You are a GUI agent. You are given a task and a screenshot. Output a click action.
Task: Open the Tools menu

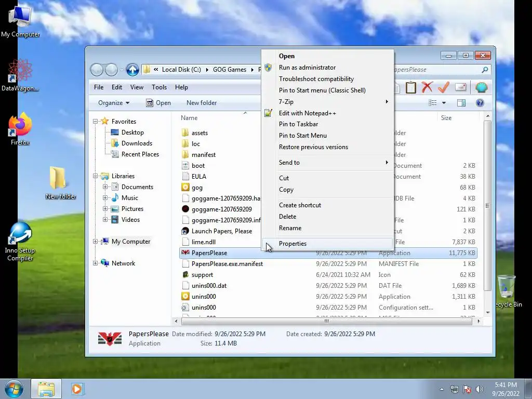tap(159, 87)
